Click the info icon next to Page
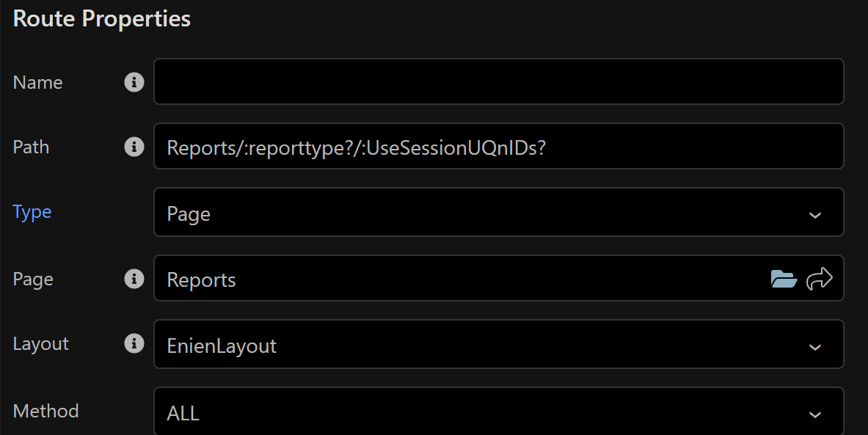The height and width of the screenshot is (435, 868). [x=134, y=279]
